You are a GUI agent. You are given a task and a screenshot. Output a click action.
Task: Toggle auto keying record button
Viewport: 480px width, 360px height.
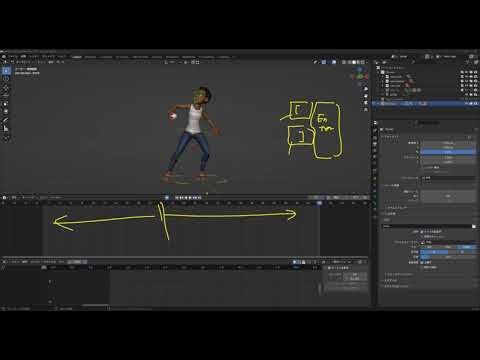[167, 198]
